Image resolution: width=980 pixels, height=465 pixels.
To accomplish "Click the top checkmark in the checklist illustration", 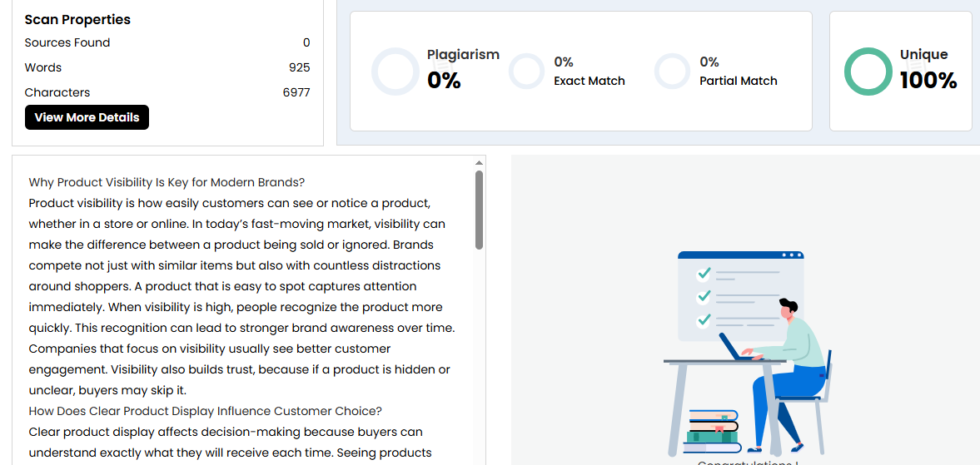I will click(704, 273).
